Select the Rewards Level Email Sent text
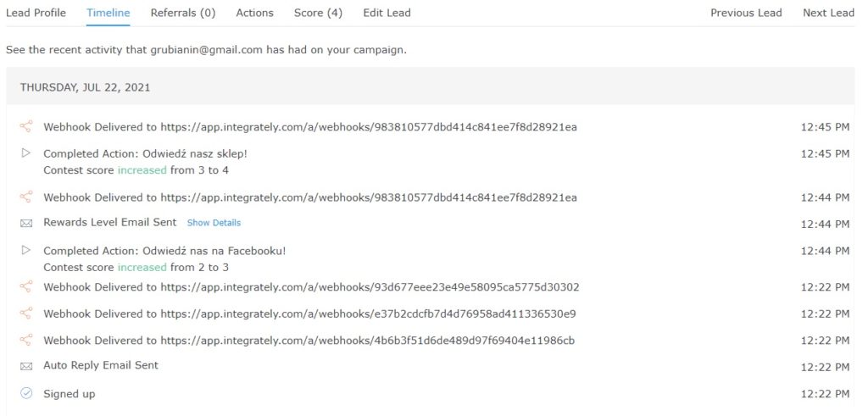The width and height of the screenshot is (868, 416). 109,222
